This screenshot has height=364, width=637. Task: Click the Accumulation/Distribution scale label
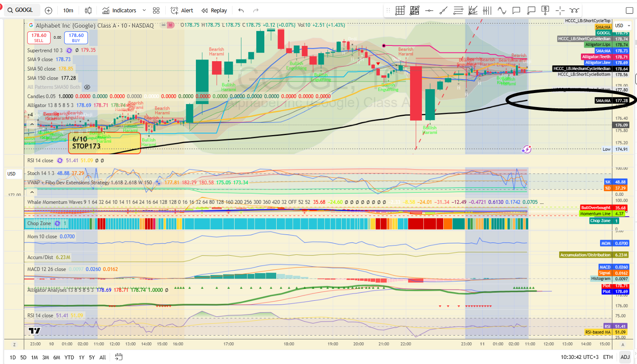[586, 255]
